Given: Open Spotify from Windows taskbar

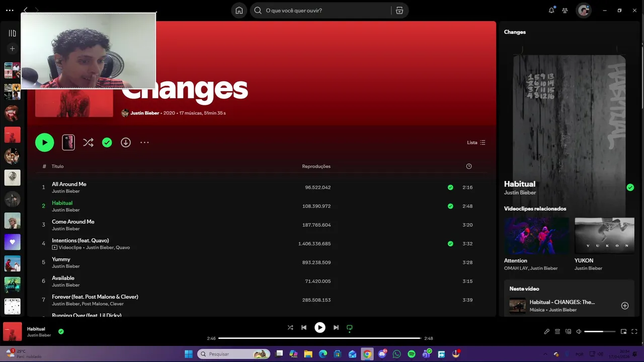Looking at the screenshot, I should [x=412, y=354].
